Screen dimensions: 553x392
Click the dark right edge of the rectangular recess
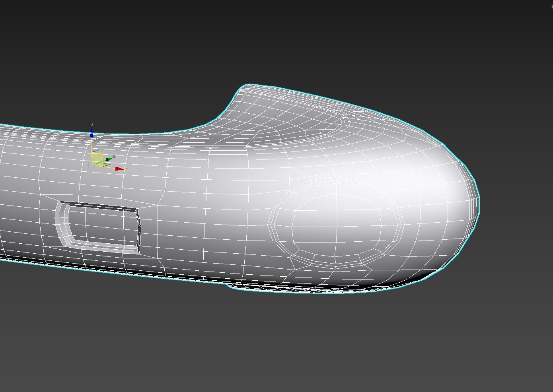tap(138, 231)
